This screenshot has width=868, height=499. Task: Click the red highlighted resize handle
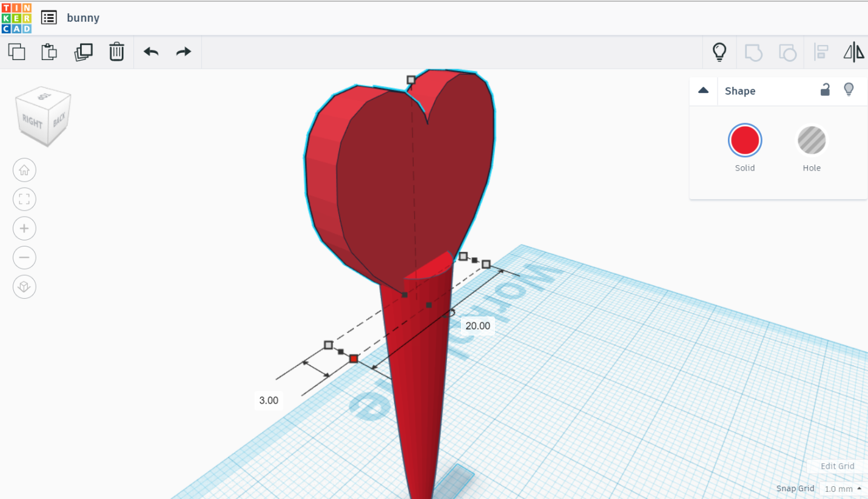[x=354, y=359]
